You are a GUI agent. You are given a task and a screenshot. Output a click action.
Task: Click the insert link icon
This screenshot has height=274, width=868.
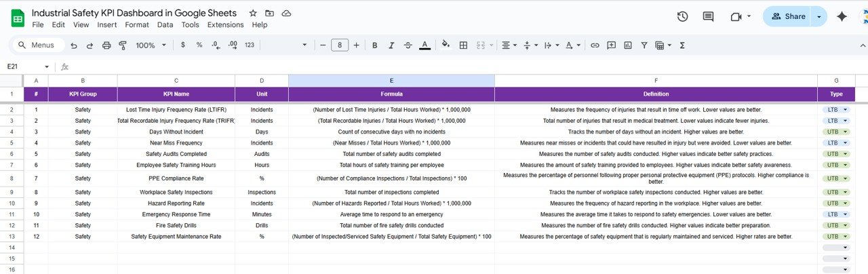(x=595, y=45)
